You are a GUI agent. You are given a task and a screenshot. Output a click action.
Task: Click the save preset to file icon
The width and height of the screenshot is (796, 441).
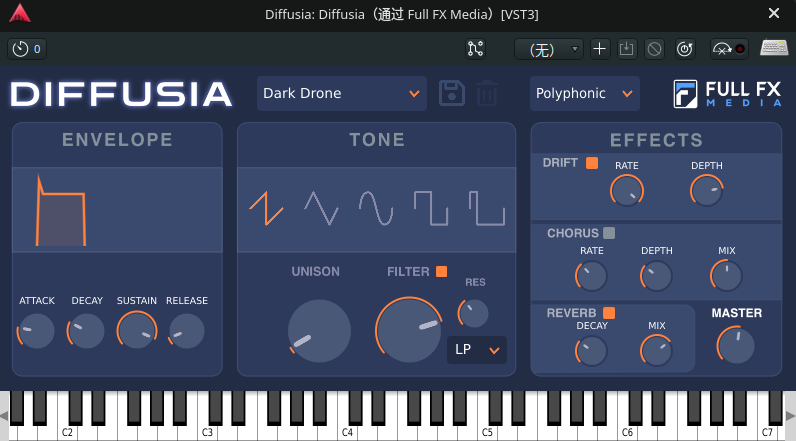tap(627, 49)
